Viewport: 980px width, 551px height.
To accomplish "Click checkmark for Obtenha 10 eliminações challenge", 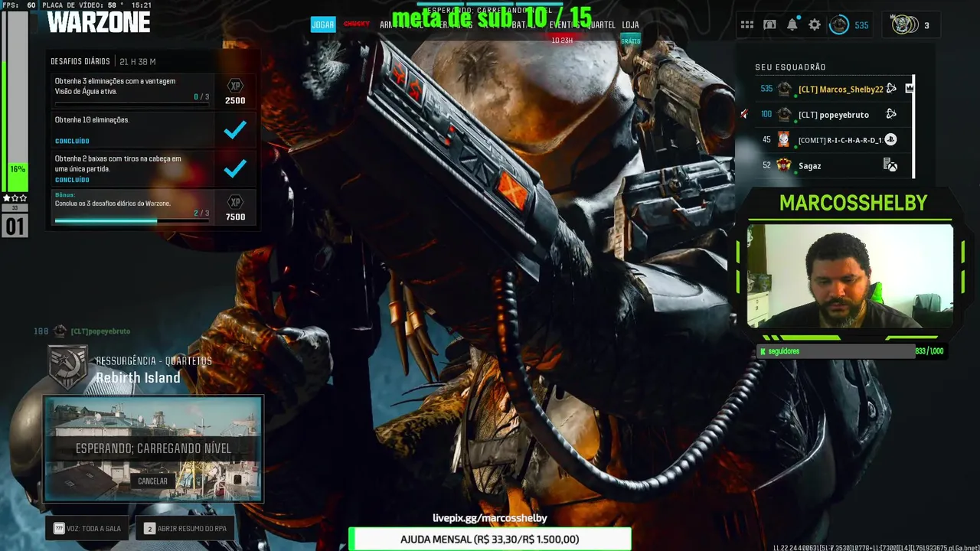I will (x=235, y=130).
